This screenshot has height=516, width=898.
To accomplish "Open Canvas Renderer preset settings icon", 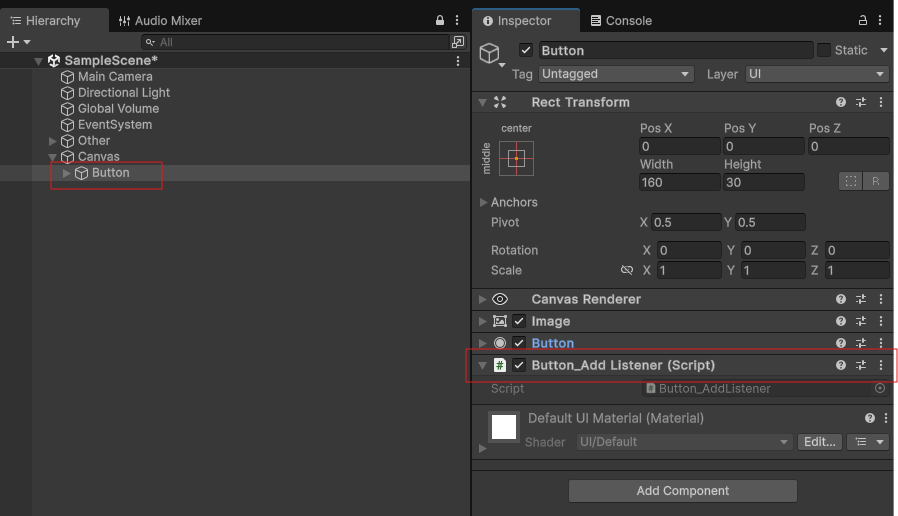I will 861,299.
